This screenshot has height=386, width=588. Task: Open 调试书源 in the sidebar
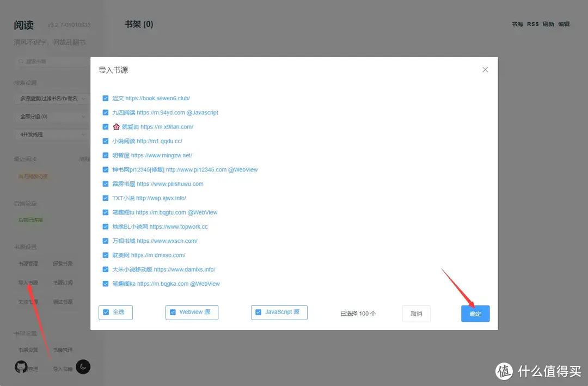click(x=63, y=302)
